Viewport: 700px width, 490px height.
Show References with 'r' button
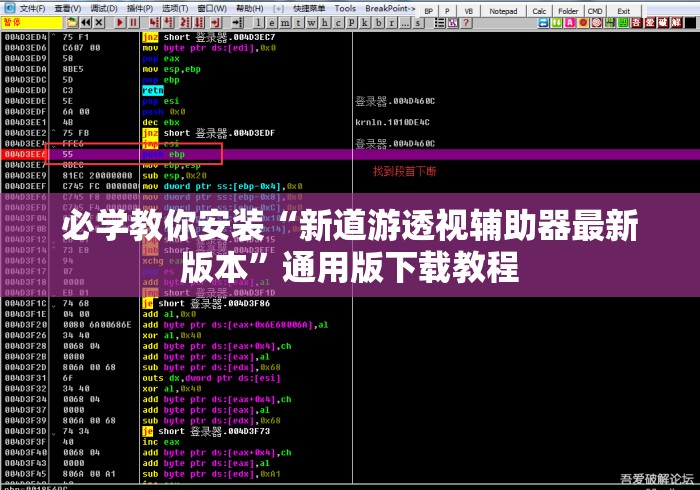click(x=392, y=23)
